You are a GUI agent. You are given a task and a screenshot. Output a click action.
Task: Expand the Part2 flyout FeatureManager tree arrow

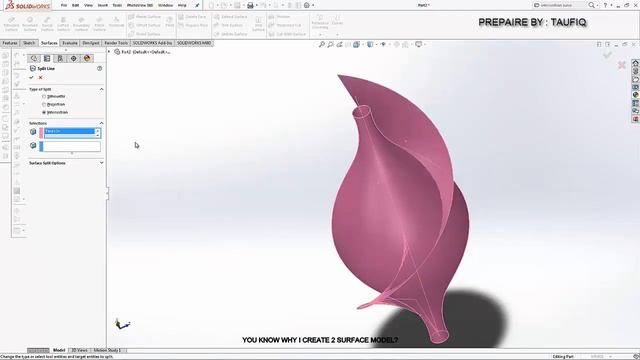(109, 52)
